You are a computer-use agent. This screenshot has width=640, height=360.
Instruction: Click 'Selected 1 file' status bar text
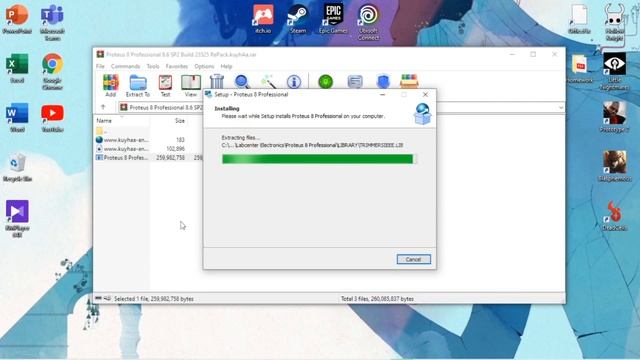tap(154, 299)
